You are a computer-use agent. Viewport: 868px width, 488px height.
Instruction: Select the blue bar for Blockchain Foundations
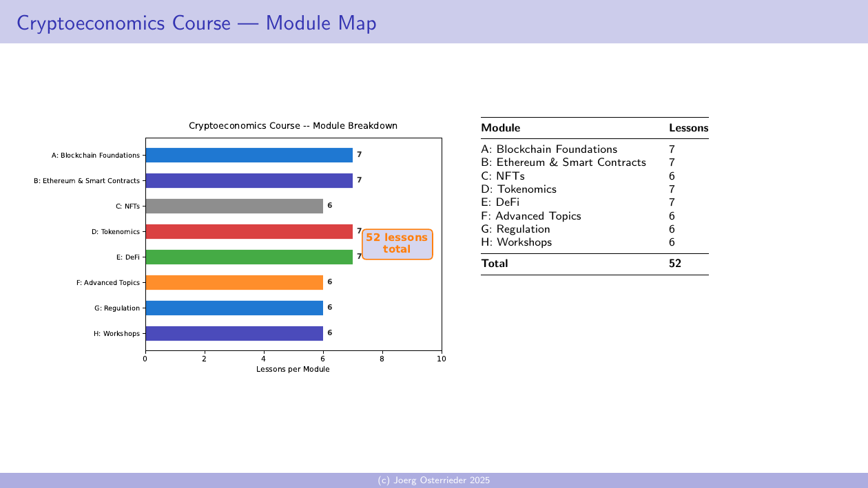point(248,154)
